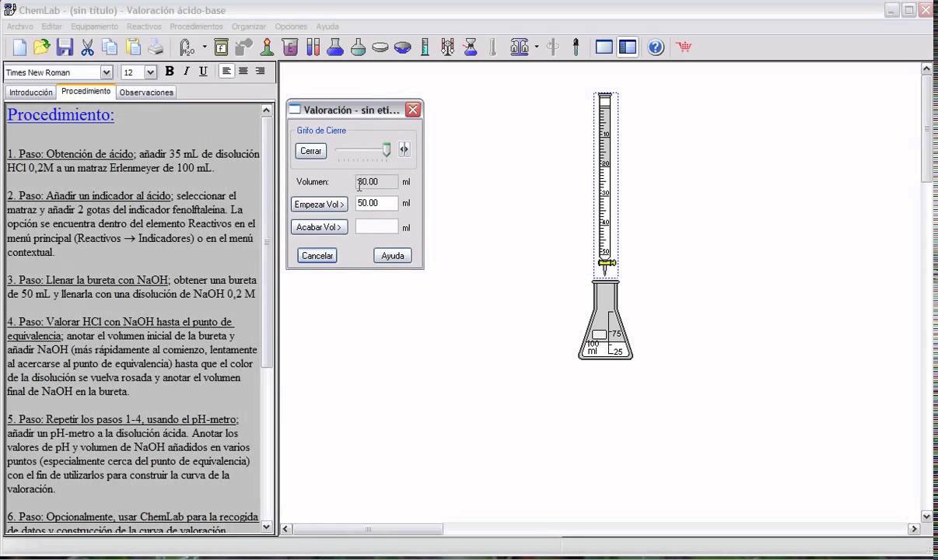
Task: Click the balance scale icon
Action: pos(519,47)
